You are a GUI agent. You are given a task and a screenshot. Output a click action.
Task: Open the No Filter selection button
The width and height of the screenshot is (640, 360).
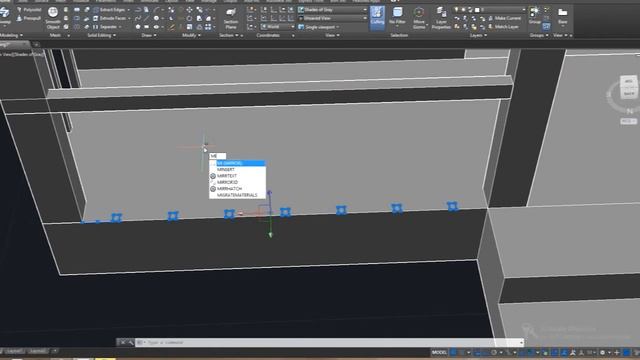(x=397, y=18)
